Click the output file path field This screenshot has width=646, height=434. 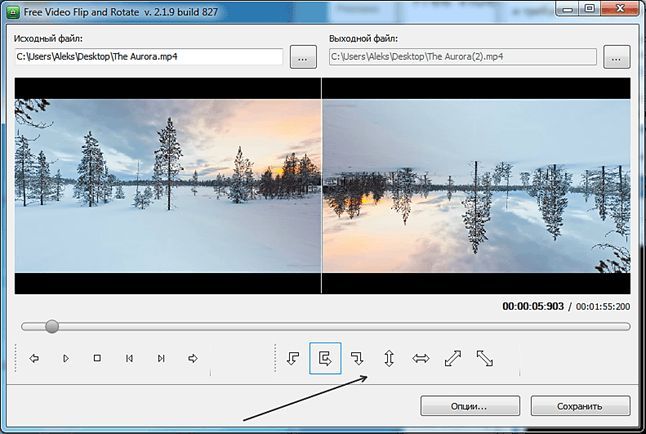click(x=463, y=57)
